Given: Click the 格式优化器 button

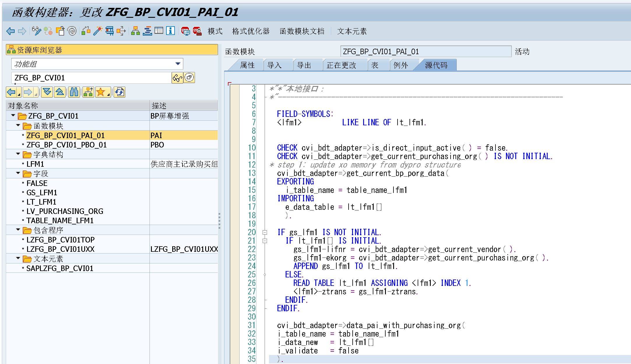Looking at the screenshot, I should tap(251, 31).
